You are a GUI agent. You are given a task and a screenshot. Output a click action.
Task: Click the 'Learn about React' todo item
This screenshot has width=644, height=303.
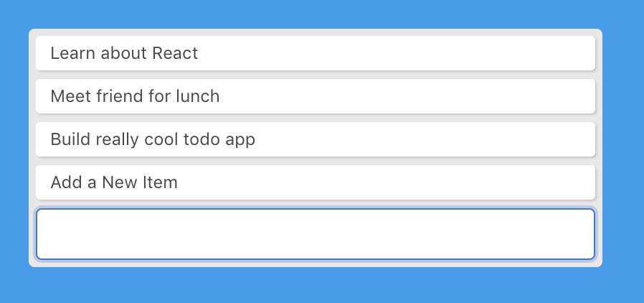pos(316,53)
